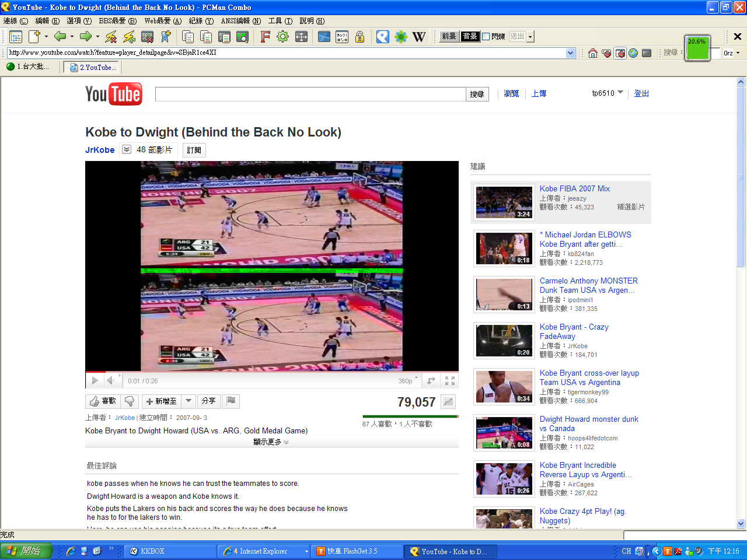Open the 連線 (C) menu

coord(16,21)
